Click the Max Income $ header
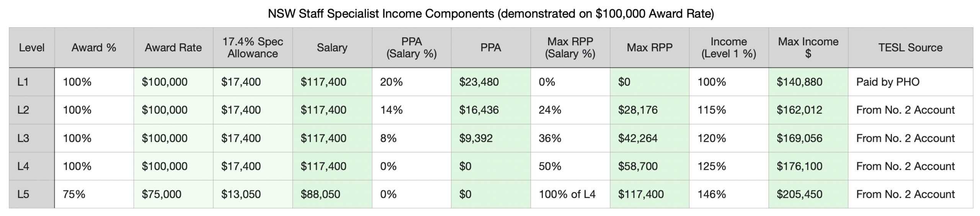 point(808,48)
